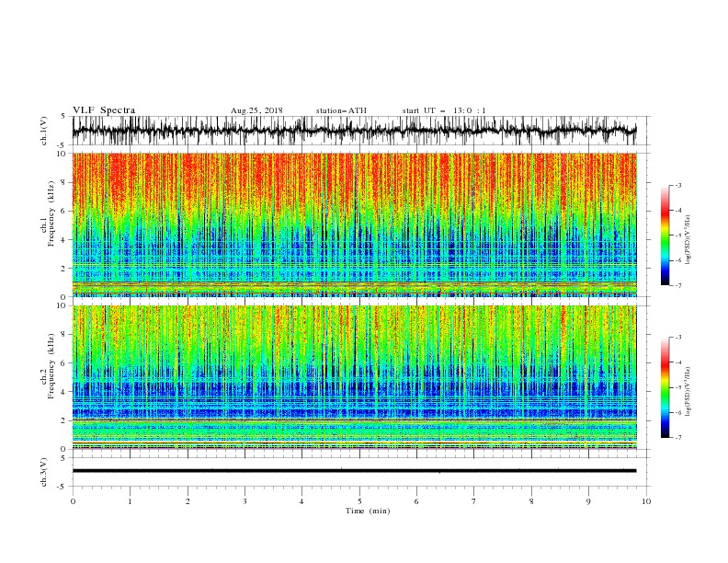The height and width of the screenshot is (563, 728).
Task: Click the 'start UT = 13:0 :1' text
Action: coord(444,110)
